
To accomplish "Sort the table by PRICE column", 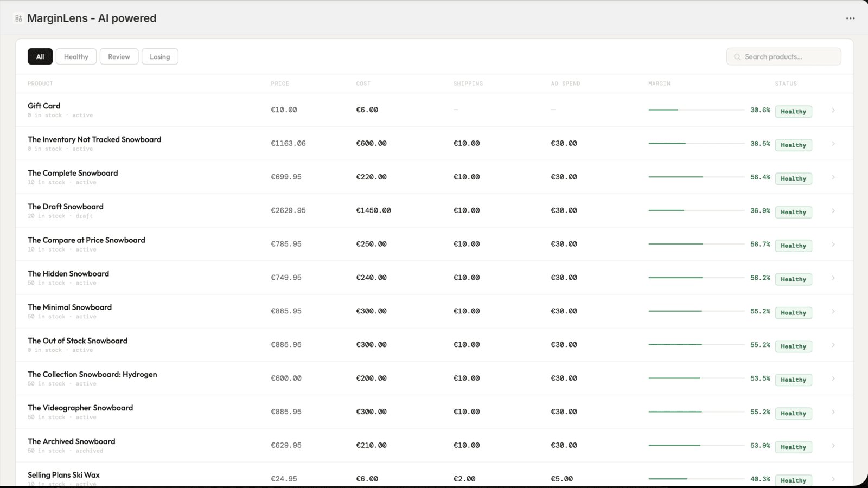I will [280, 84].
